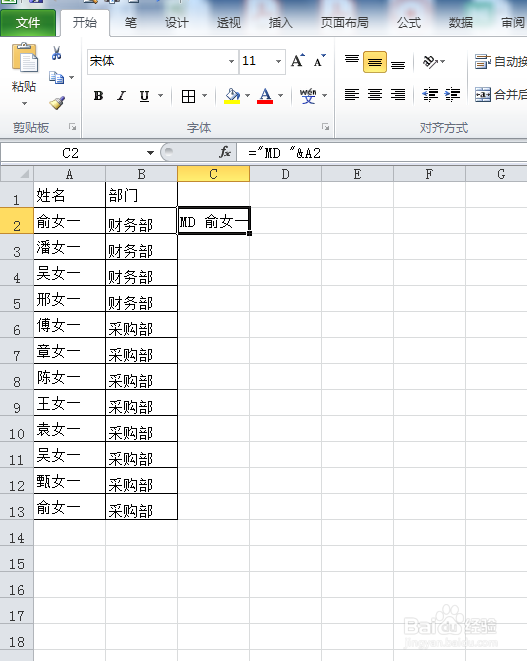The width and height of the screenshot is (527, 661).
Task: Switch to the 插入 tab
Action: (x=280, y=23)
